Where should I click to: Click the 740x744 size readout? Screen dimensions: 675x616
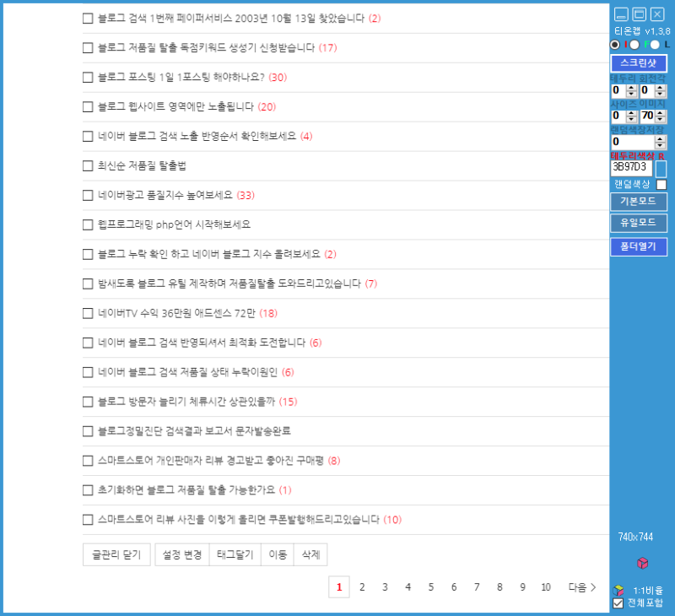(x=636, y=538)
